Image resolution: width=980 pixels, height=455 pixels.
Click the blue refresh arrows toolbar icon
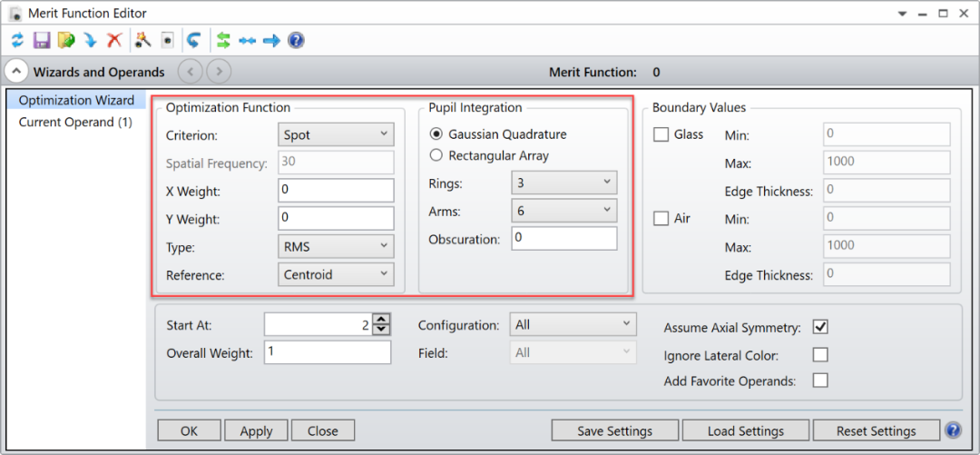tap(18, 41)
